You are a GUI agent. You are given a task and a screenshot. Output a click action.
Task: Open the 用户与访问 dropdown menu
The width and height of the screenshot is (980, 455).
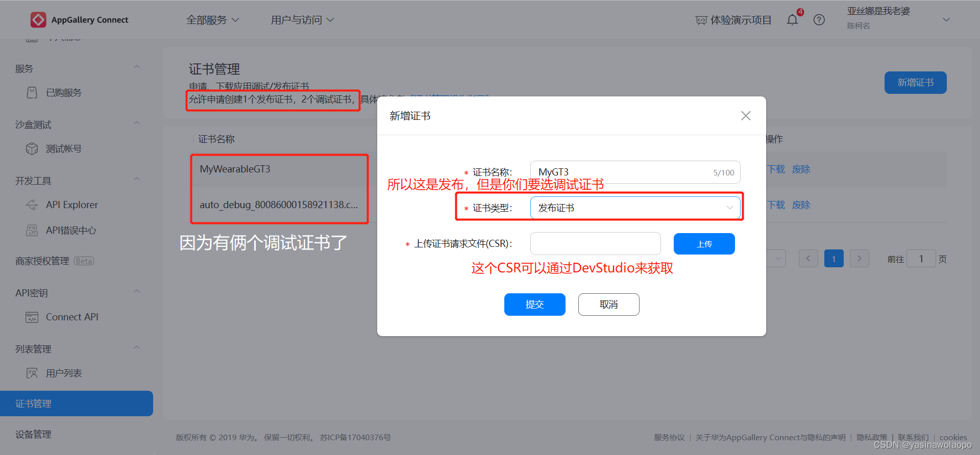(x=302, y=20)
